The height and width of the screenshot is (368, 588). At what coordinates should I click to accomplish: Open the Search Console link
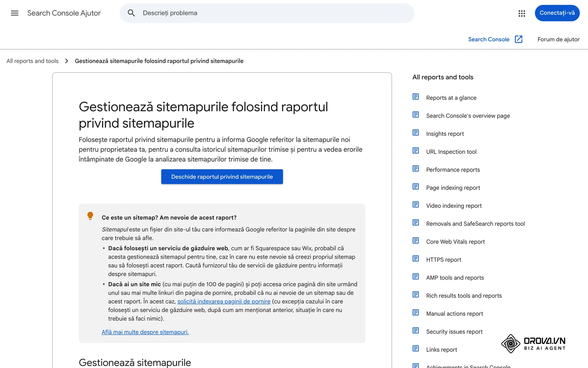488,39
